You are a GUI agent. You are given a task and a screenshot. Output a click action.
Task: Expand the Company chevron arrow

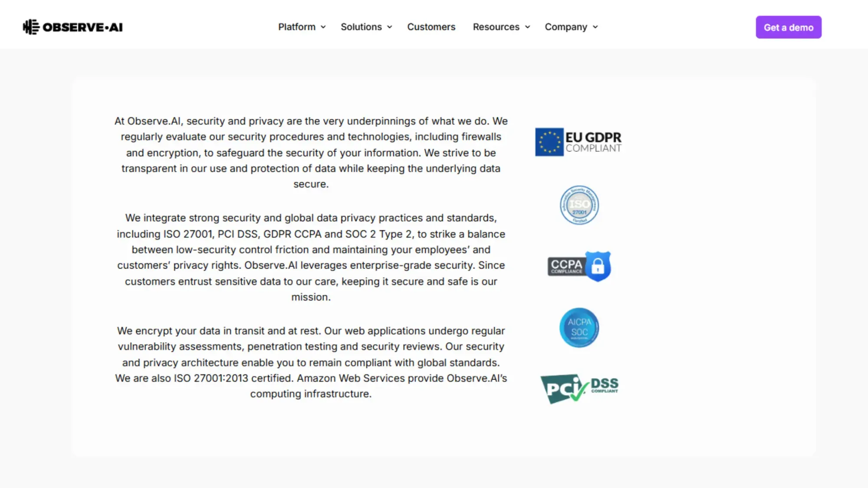[x=595, y=27]
